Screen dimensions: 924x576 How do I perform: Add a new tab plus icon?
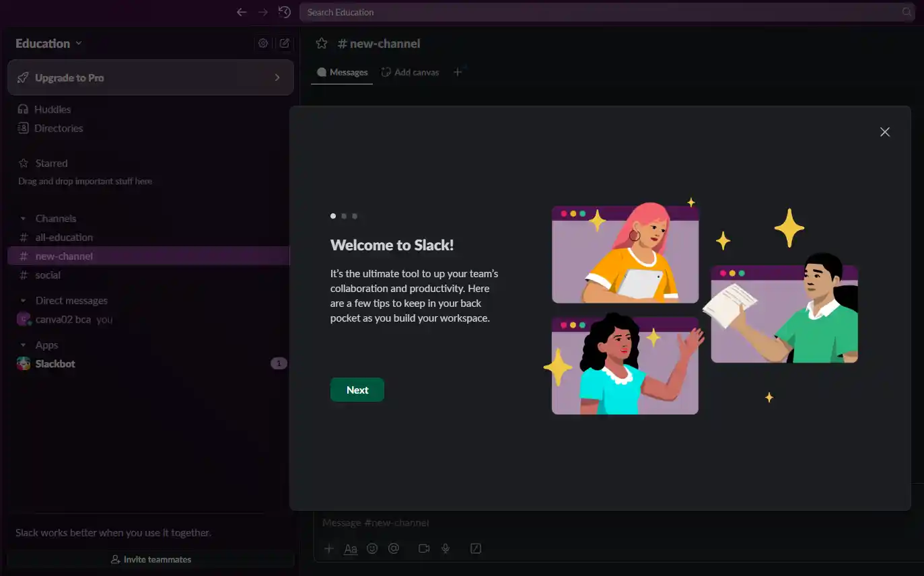pyautogui.click(x=458, y=72)
